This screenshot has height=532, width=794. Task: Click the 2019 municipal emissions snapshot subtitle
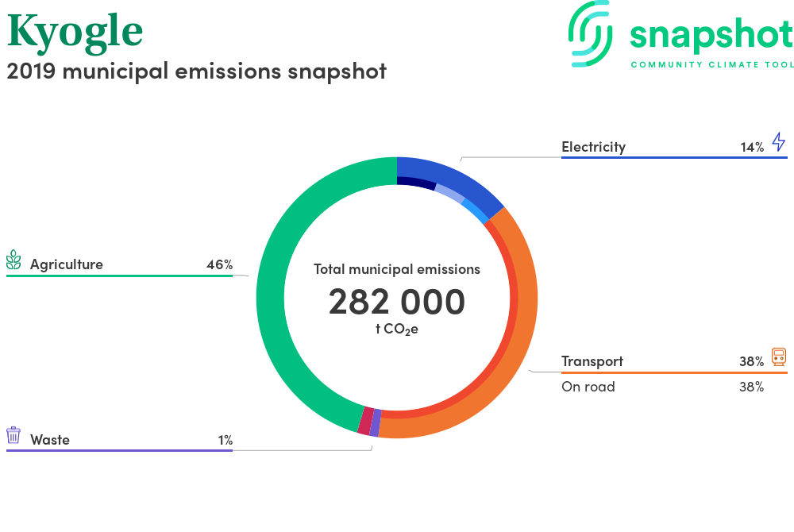(x=196, y=71)
